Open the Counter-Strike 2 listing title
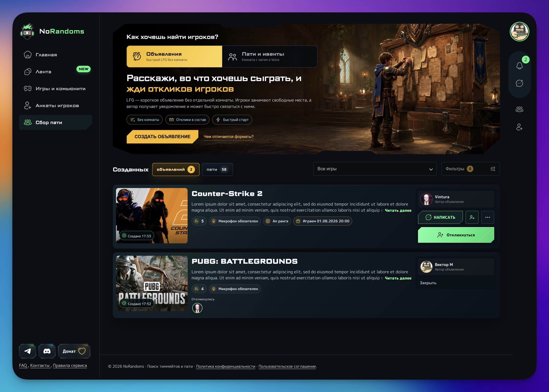This screenshot has width=549, height=392. point(227,194)
